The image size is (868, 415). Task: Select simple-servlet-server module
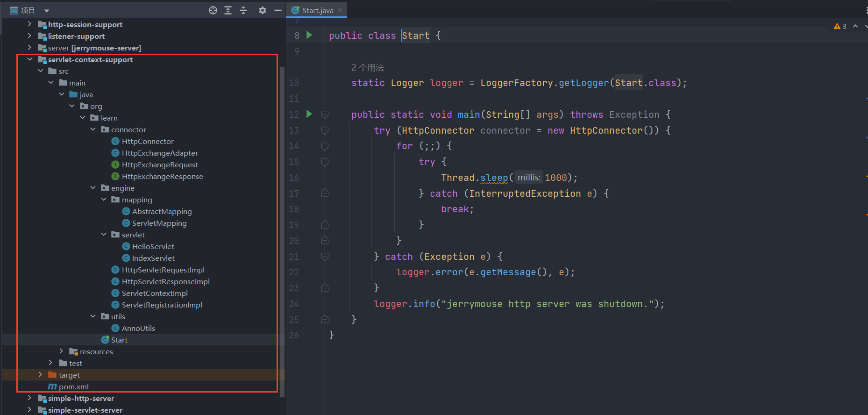coord(85,410)
